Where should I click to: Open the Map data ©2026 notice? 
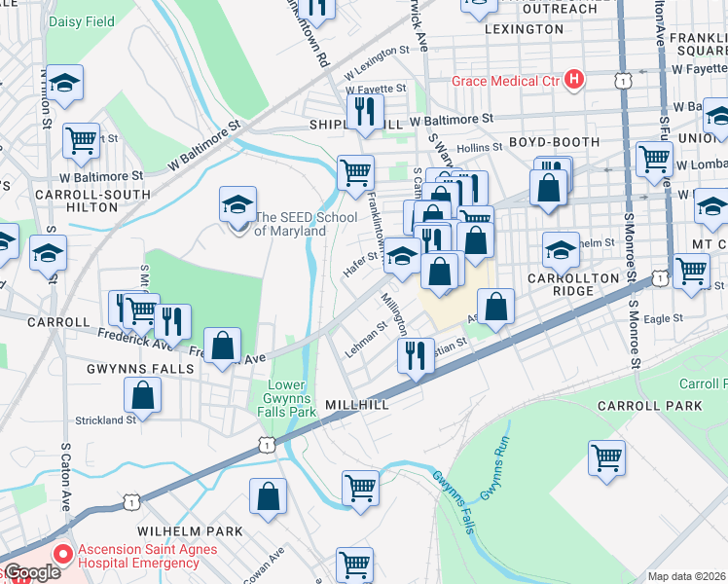pyautogui.click(x=687, y=576)
